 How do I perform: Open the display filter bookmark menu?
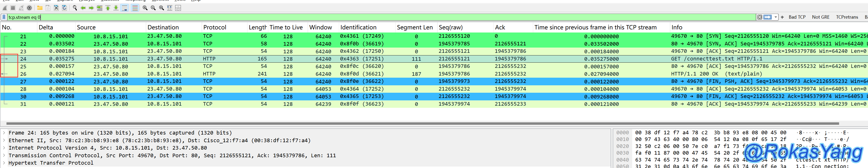tap(4, 17)
